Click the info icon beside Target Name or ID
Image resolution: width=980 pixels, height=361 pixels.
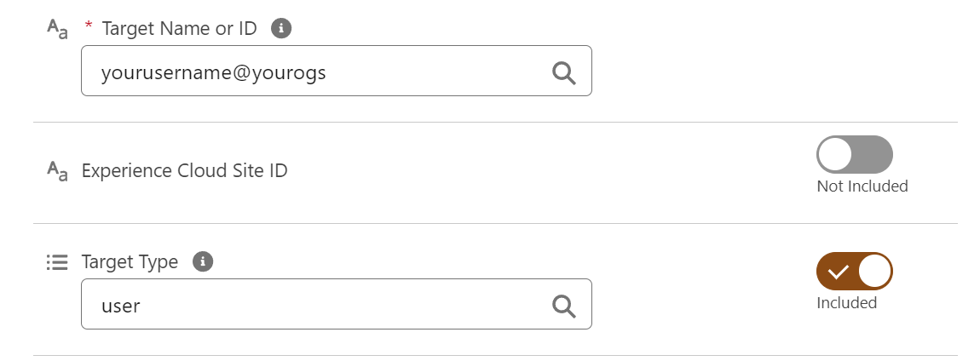coord(281,28)
